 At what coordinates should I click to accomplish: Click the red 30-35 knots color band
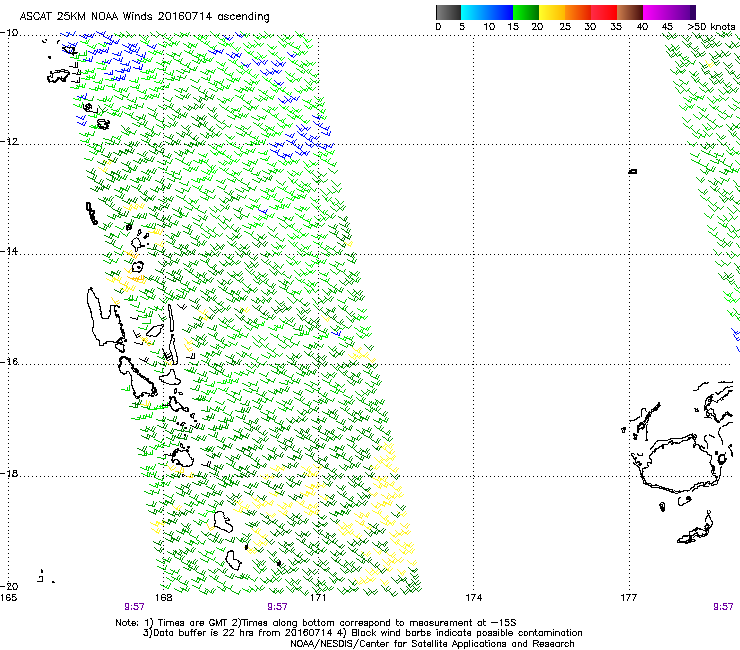604,12
